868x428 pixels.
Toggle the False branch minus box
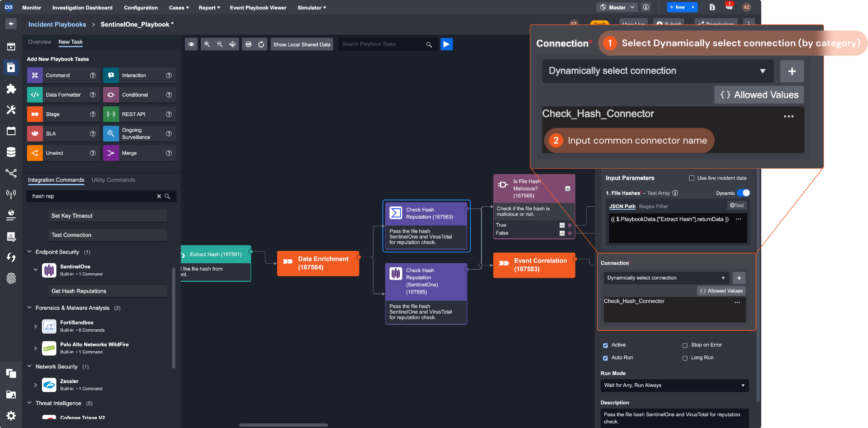[562, 233]
